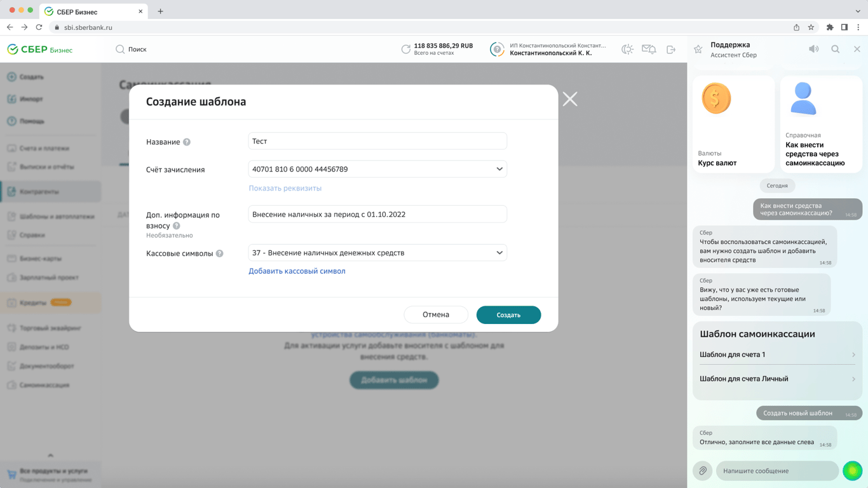Open the bank messages and notifications icon
Screen dimensions: 868x488
(649, 50)
